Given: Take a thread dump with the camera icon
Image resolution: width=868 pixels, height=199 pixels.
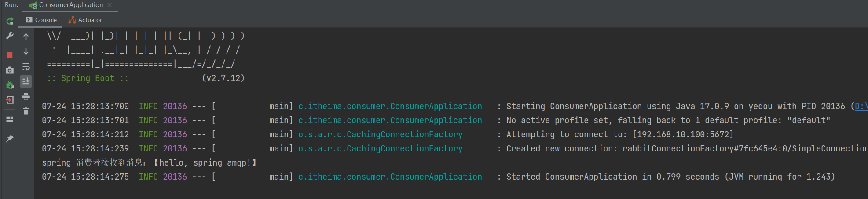Looking at the screenshot, I should pyautogui.click(x=10, y=70).
